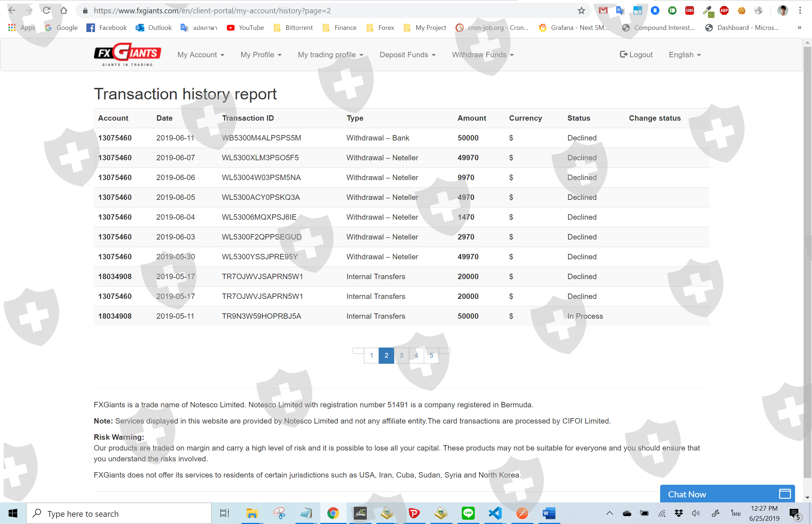The image size is (812, 524).
Task: Go to page 5 of history
Action: (x=431, y=355)
